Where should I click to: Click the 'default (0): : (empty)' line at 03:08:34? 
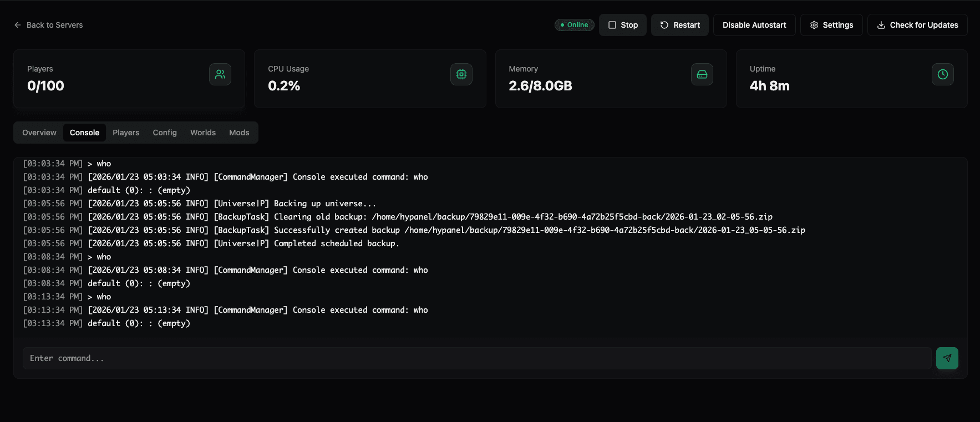[x=106, y=283]
